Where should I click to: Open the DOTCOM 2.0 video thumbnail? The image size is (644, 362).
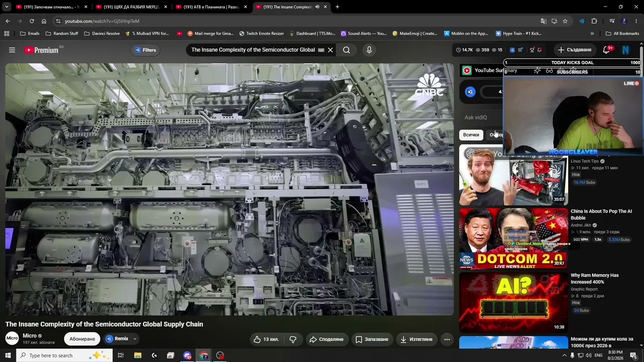point(513,239)
